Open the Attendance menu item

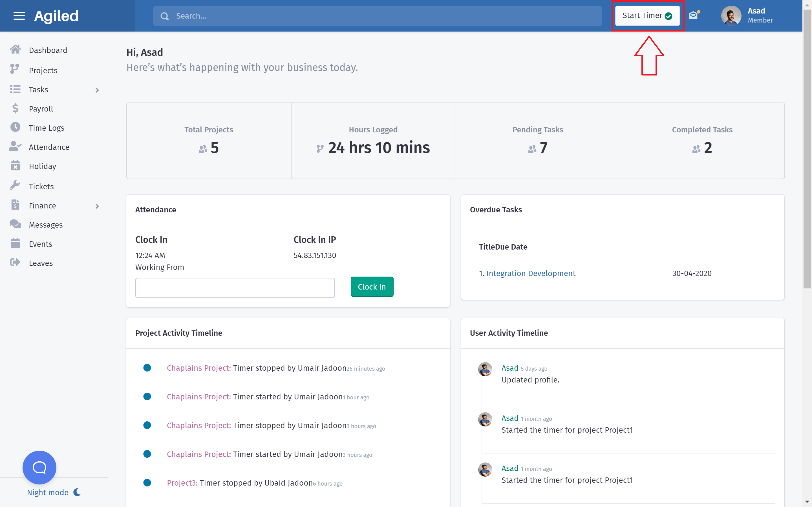[x=49, y=147]
